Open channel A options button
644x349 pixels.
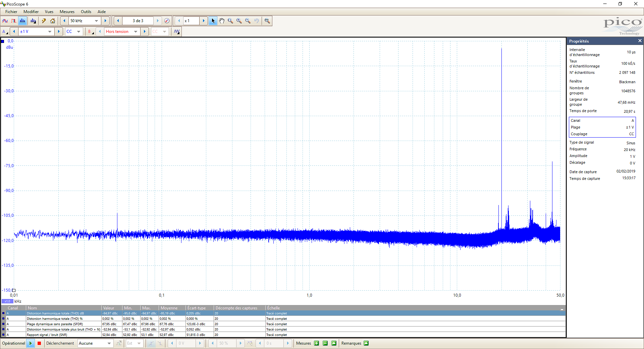click(5, 32)
